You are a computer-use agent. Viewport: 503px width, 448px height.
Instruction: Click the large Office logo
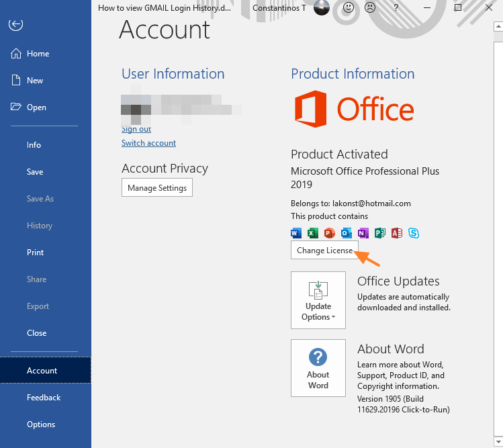click(354, 109)
